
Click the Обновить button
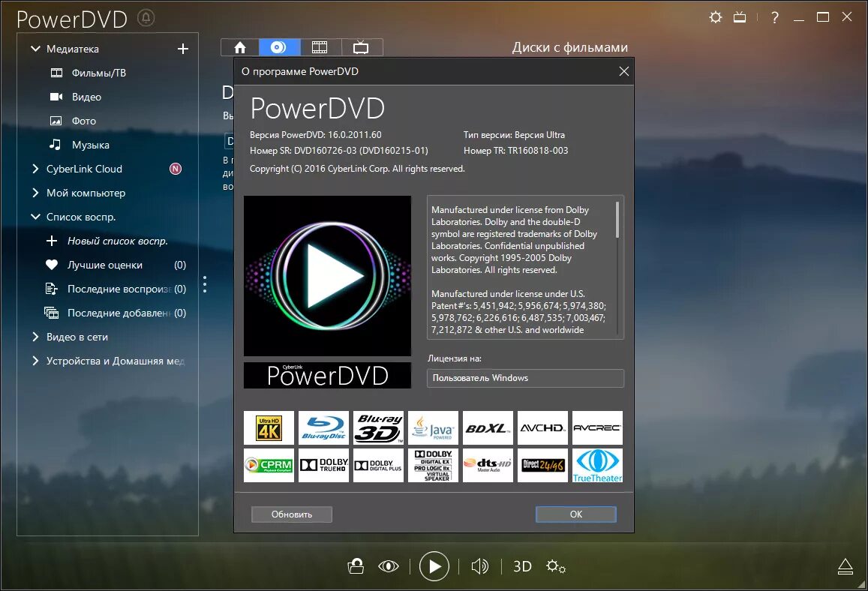tap(292, 514)
